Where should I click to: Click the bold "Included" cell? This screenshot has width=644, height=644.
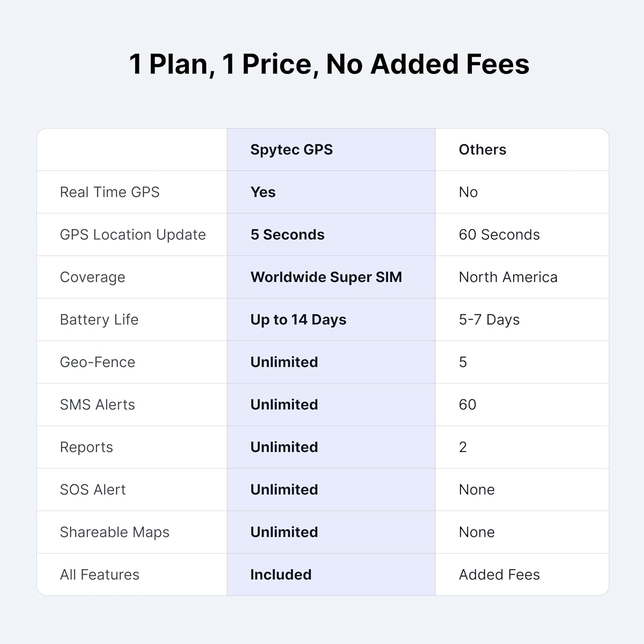pos(281,574)
